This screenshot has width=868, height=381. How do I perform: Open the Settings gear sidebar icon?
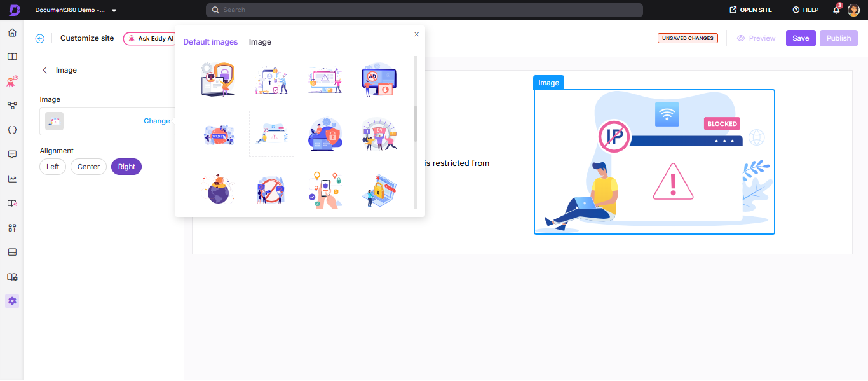12,301
